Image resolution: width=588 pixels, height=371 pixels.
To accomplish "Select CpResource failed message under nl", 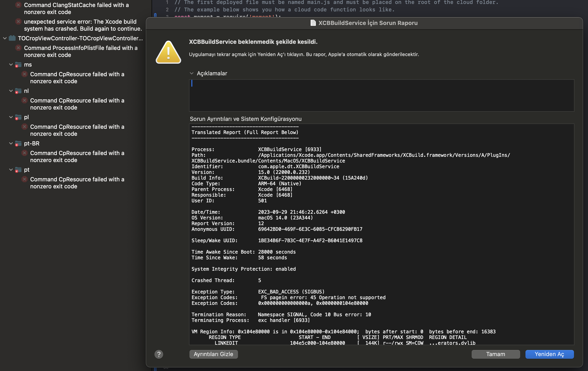I will click(x=77, y=104).
